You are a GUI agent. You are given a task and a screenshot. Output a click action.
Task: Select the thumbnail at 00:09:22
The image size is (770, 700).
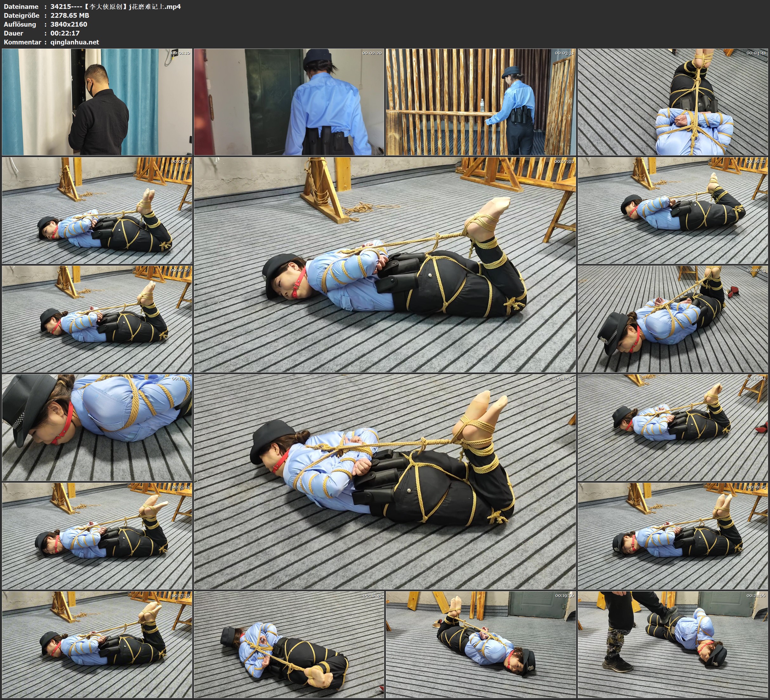[97, 319]
